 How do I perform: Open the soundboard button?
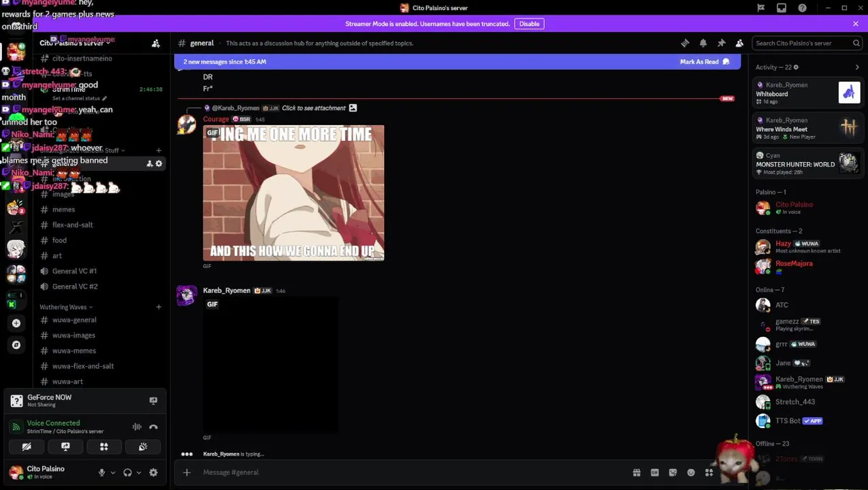tap(143, 447)
